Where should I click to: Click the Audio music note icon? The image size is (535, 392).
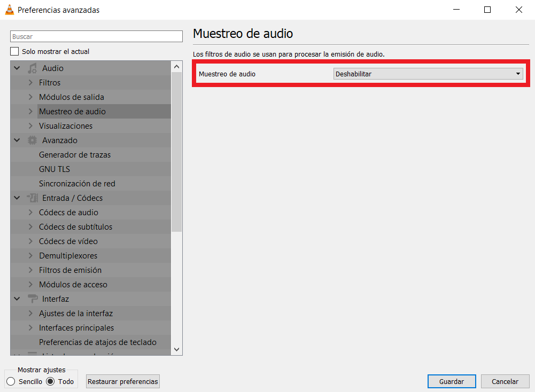tap(32, 68)
